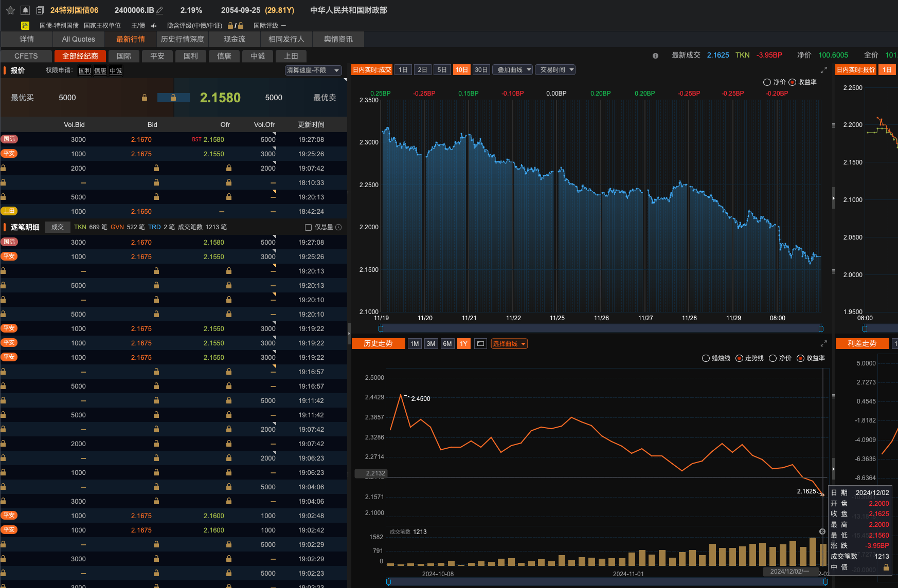Select 净价 radio in intraday chart
Screen dimensions: 898x588
(767, 82)
